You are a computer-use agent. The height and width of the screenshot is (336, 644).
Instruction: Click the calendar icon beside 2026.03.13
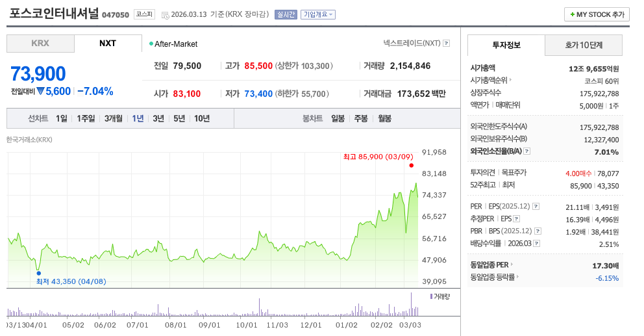point(165,15)
